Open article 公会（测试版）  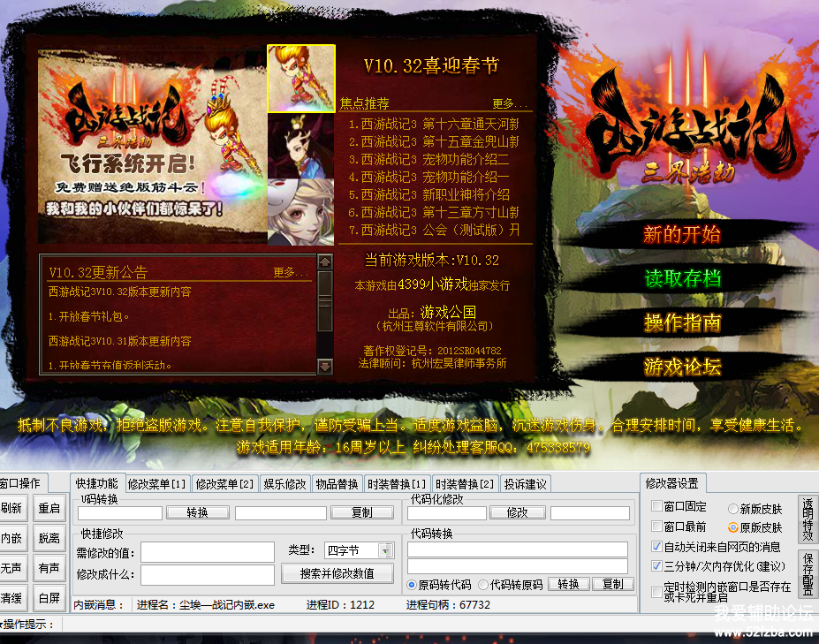tap(434, 230)
